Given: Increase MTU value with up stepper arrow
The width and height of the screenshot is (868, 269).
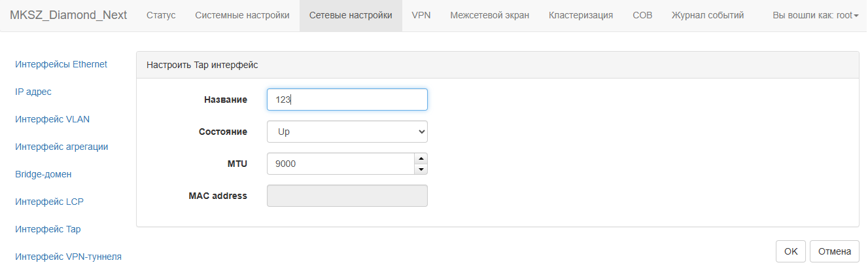Looking at the screenshot, I should pos(421,158).
